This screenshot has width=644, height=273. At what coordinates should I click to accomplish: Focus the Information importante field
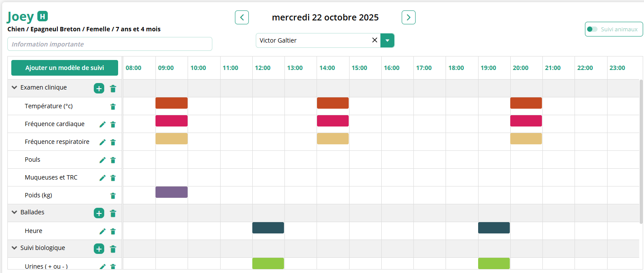coord(110,44)
